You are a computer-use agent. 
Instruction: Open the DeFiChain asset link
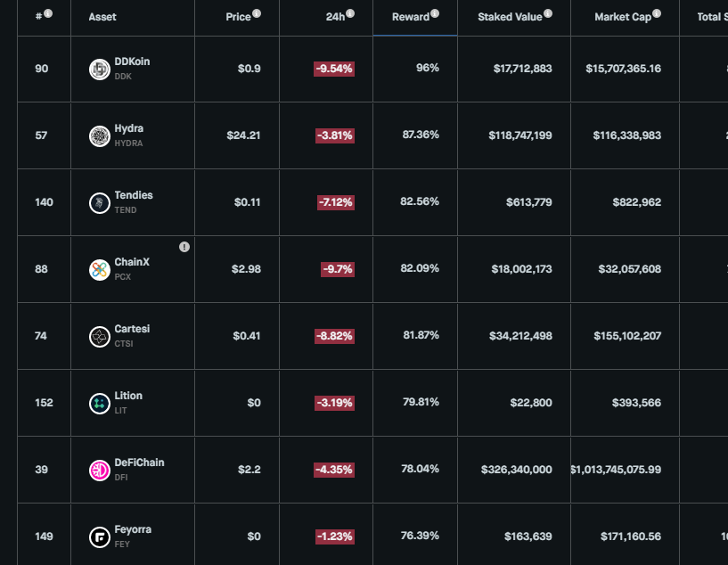coord(139,463)
